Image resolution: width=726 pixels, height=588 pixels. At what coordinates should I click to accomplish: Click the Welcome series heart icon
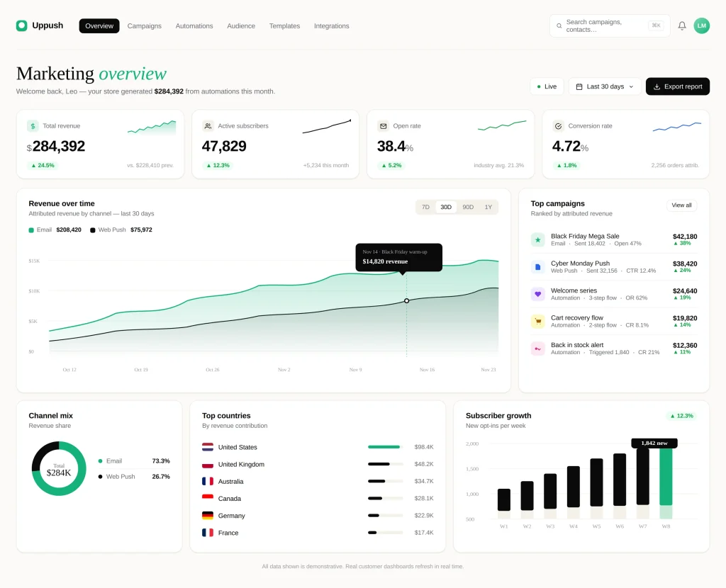[x=537, y=294]
